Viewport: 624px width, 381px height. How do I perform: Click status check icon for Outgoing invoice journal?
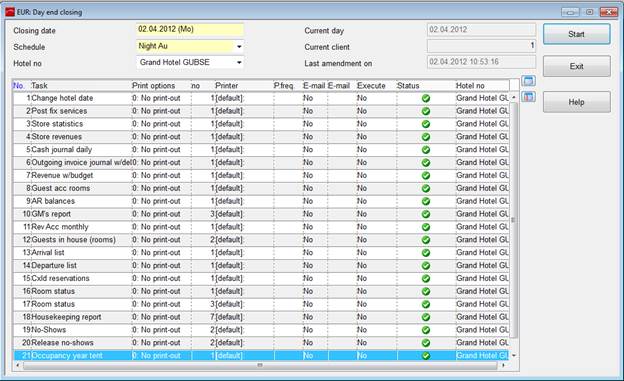[x=426, y=163]
